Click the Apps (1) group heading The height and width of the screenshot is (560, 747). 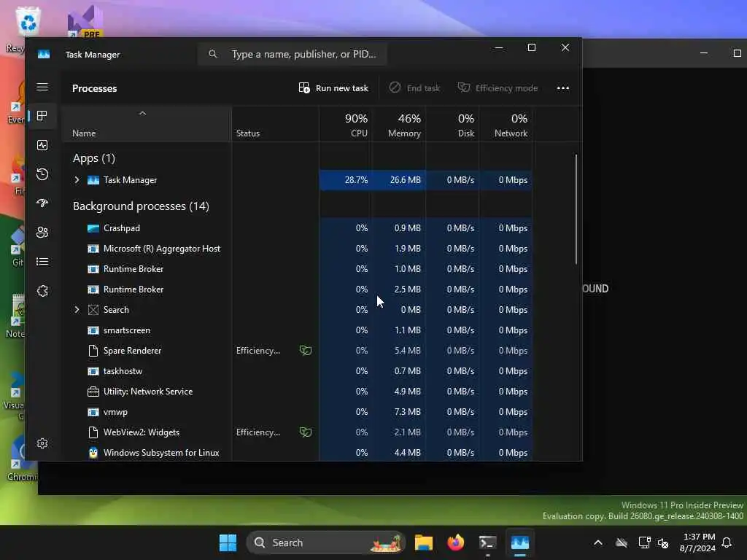[94, 158]
